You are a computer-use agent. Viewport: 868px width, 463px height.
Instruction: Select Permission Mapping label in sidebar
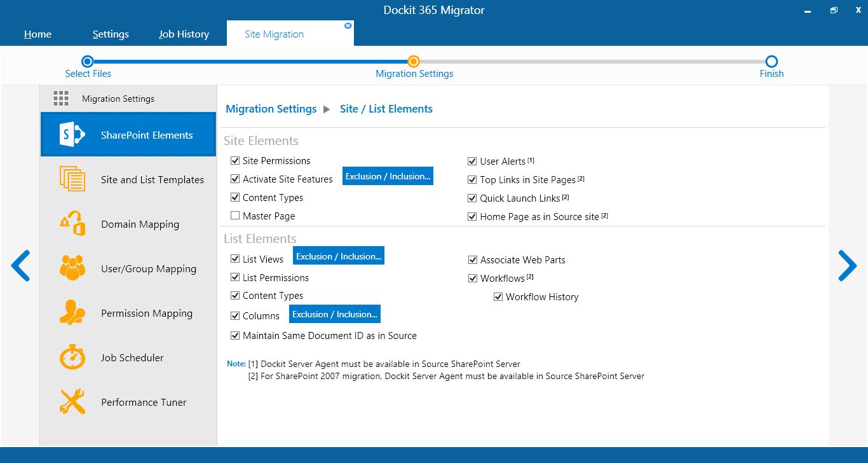pyautogui.click(x=147, y=313)
